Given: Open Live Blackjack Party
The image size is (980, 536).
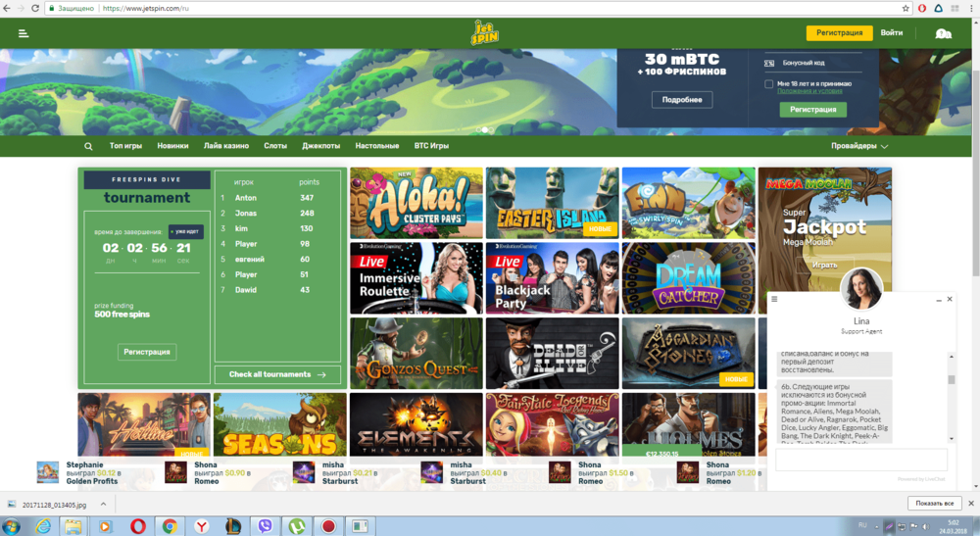Looking at the screenshot, I should pos(553,278).
